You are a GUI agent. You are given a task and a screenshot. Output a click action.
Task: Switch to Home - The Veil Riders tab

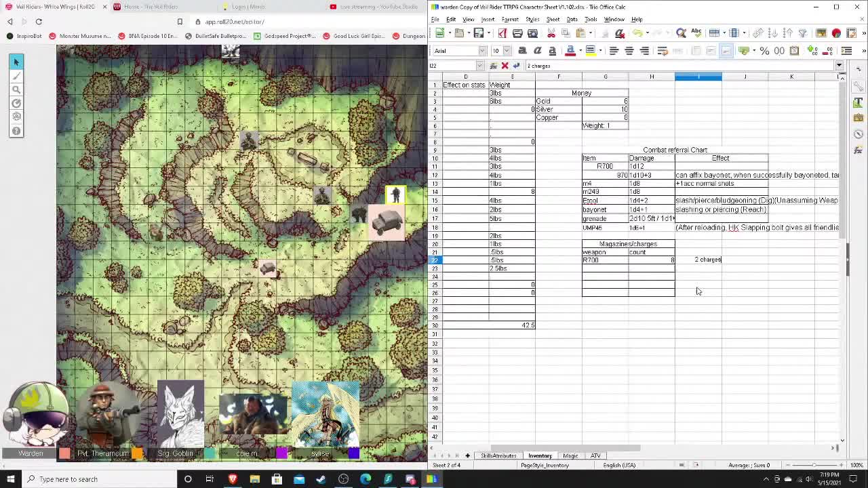coord(151,7)
